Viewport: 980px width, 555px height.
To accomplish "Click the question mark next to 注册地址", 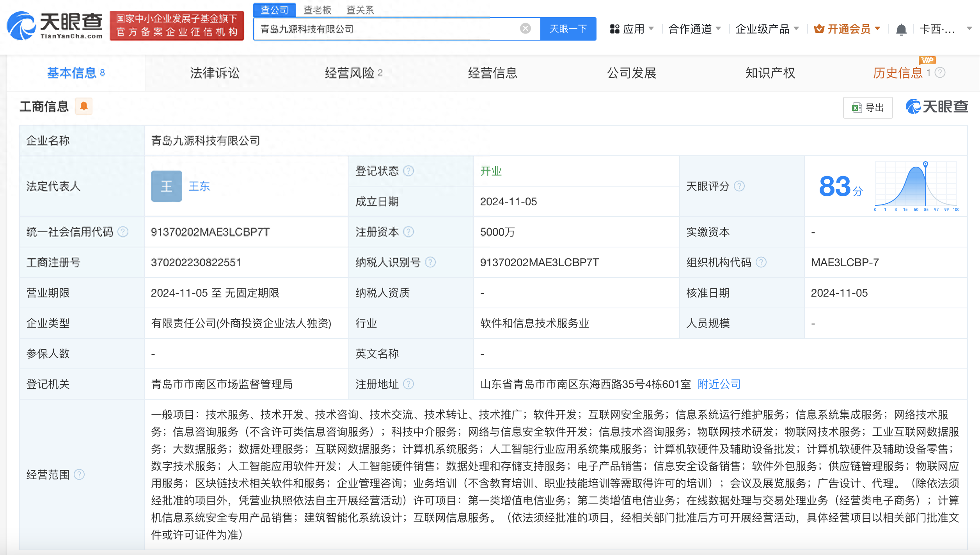I will [x=409, y=384].
